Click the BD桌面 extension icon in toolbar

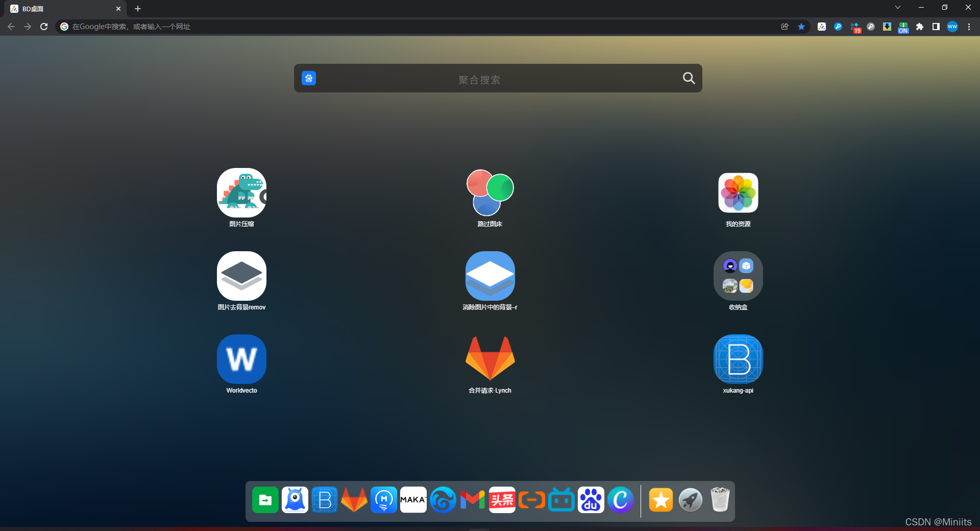point(822,27)
